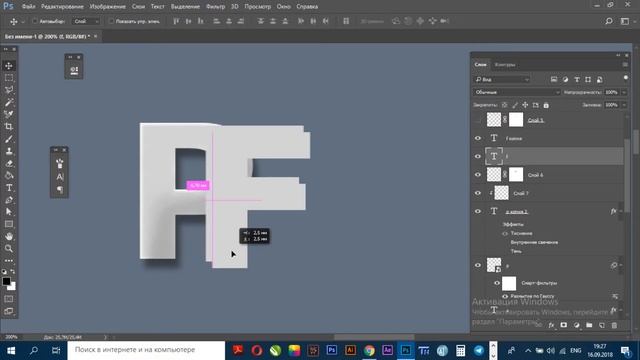This screenshot has width=640, height=360.
Task: Select the Horizontal Type tool
Action: [x=9, y=188]
